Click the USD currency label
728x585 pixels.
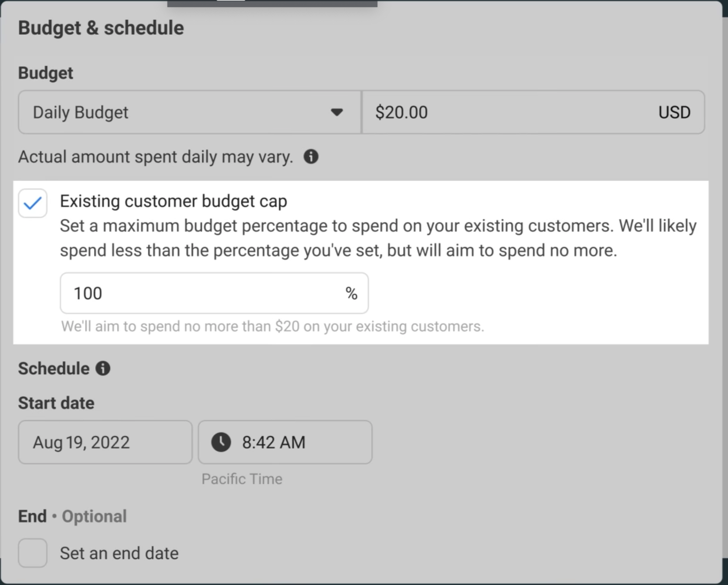674,112
